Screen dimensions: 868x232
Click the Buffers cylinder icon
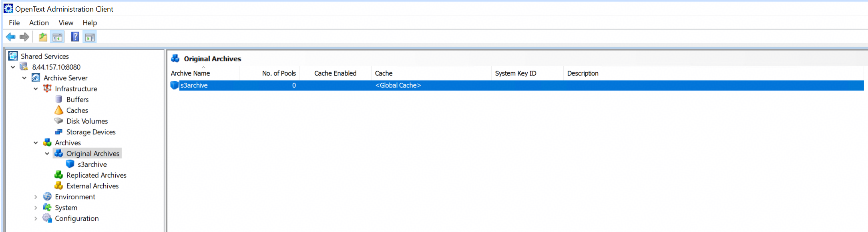[59, 99]
